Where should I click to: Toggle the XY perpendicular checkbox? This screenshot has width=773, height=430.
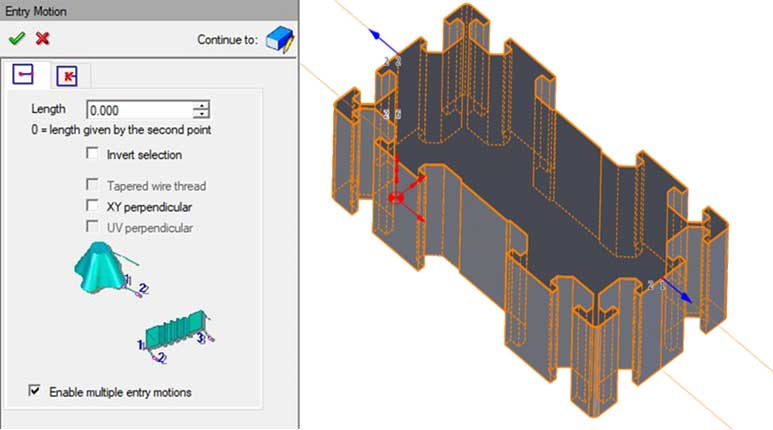93,206
